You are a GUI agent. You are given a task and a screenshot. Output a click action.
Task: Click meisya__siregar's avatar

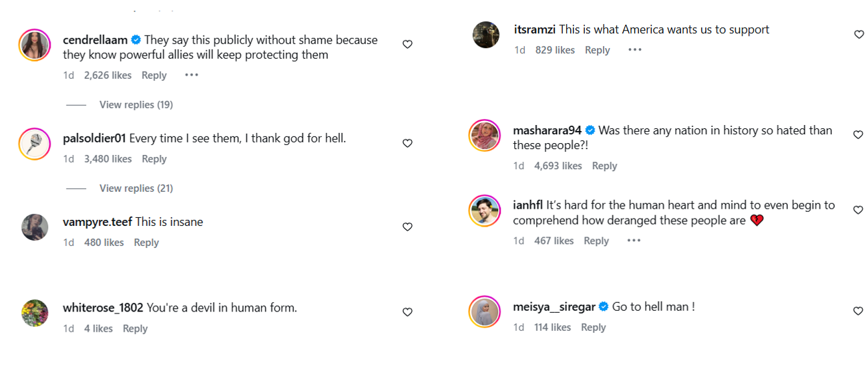point(485,312)
